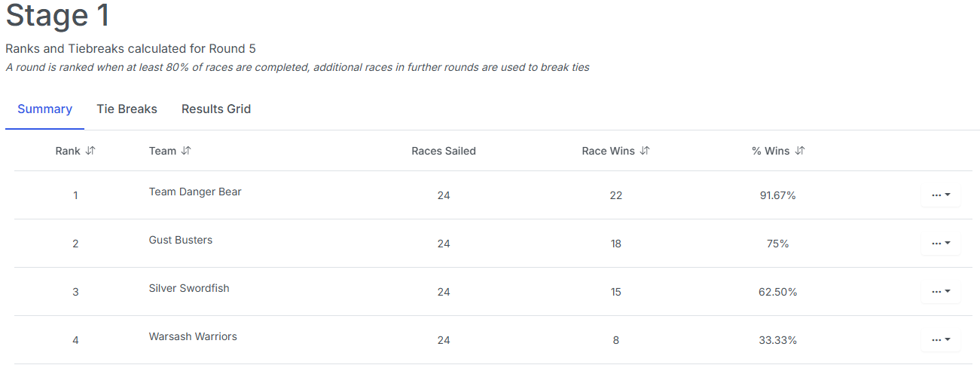
Task: Open the Results Grid tab
Action: coord(216,109)
